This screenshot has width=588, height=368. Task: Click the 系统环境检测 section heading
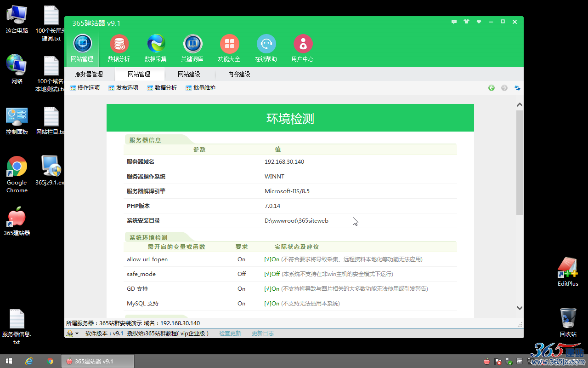[x=148, y=238]
